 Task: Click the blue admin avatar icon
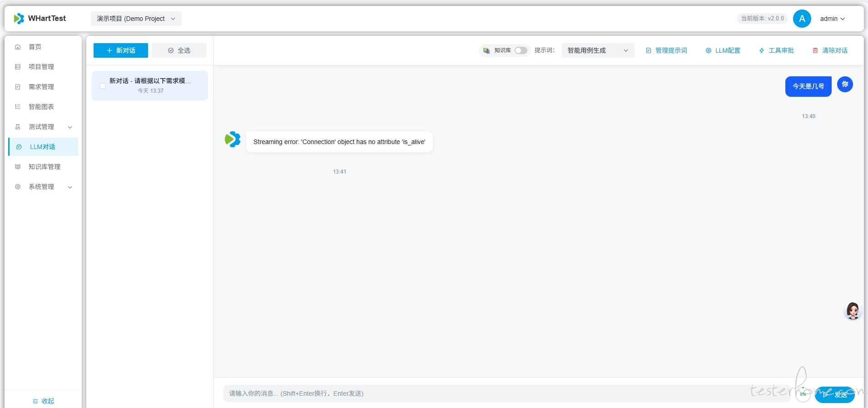[802, 19]
